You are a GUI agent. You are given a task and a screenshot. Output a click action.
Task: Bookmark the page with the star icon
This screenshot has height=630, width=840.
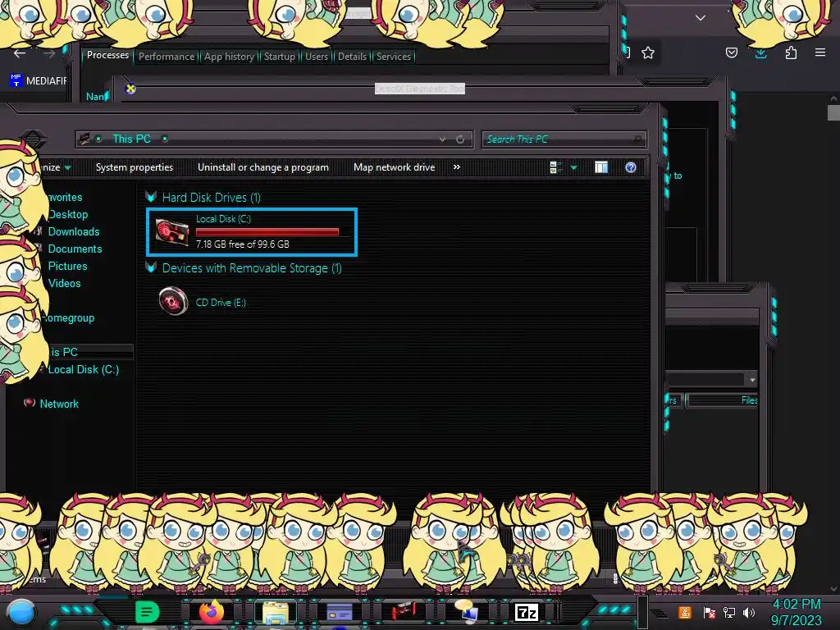648,52
